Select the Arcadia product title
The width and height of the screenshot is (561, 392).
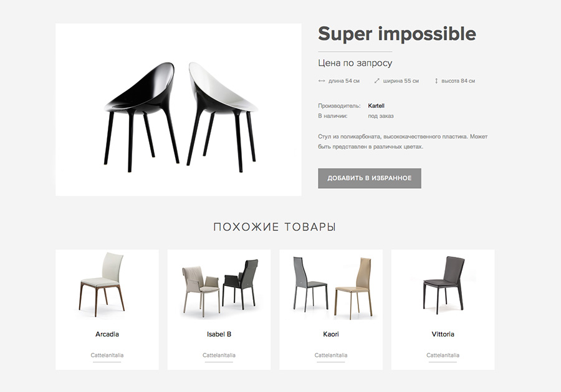107,334
